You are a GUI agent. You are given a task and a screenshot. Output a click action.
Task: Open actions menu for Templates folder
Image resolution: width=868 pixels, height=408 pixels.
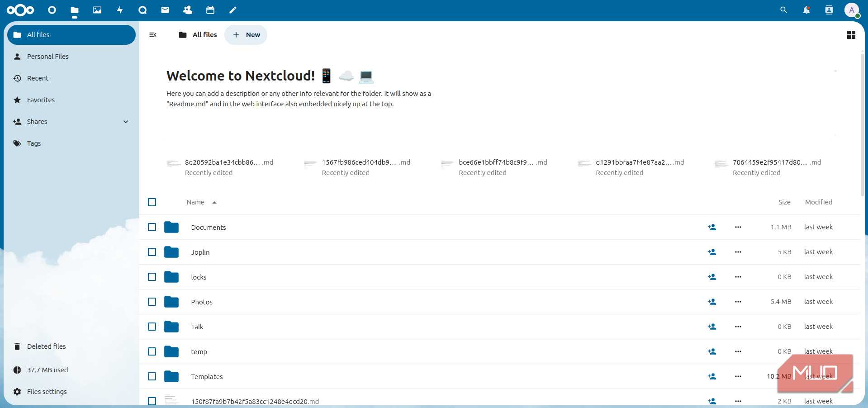738,376
